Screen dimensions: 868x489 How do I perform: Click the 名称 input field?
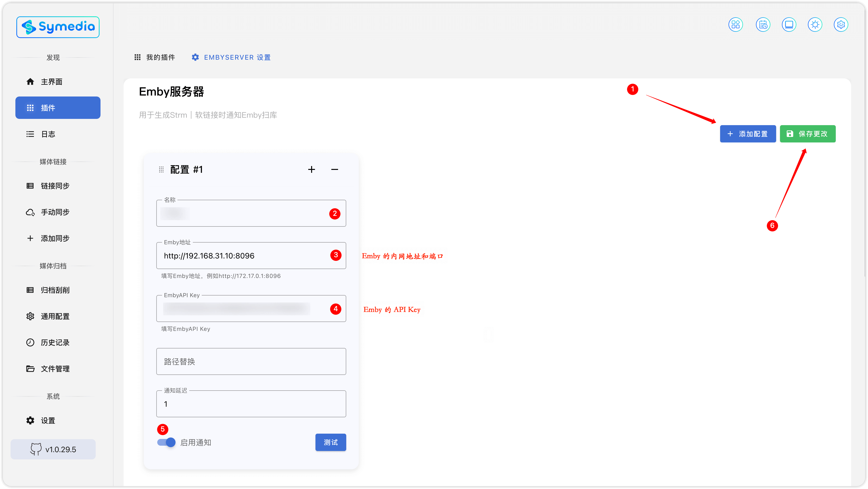click(251, 213)
